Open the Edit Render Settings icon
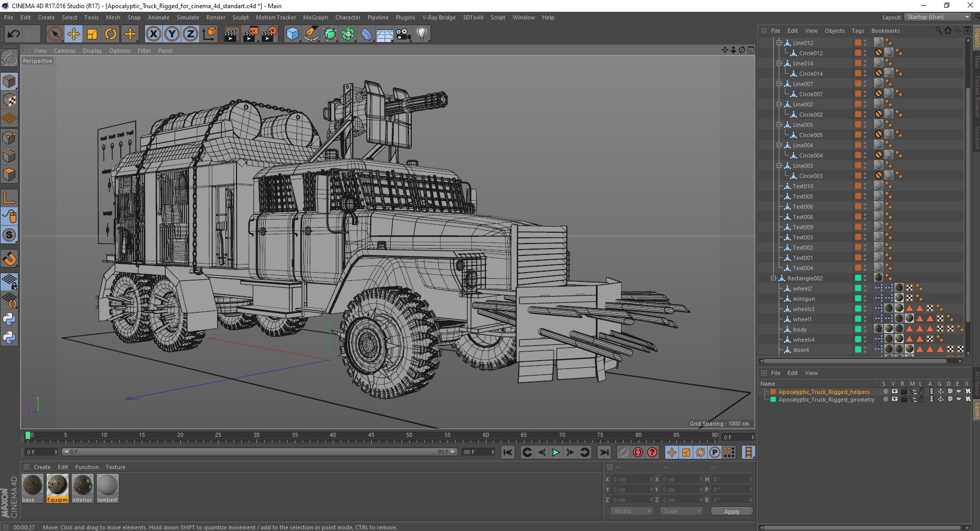This screenshot has width=980, height=531. tap(269, 34)
